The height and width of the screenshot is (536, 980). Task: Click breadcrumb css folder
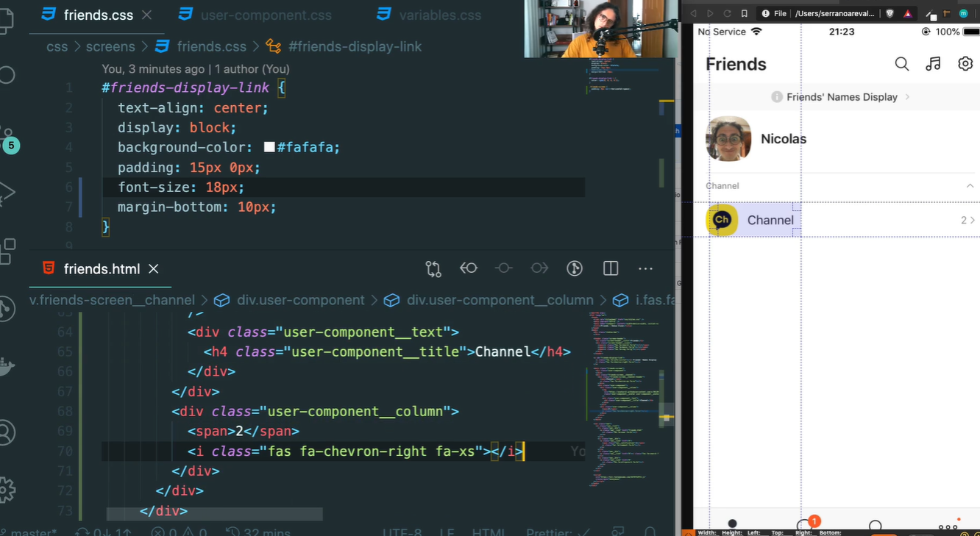coord(57,46)
